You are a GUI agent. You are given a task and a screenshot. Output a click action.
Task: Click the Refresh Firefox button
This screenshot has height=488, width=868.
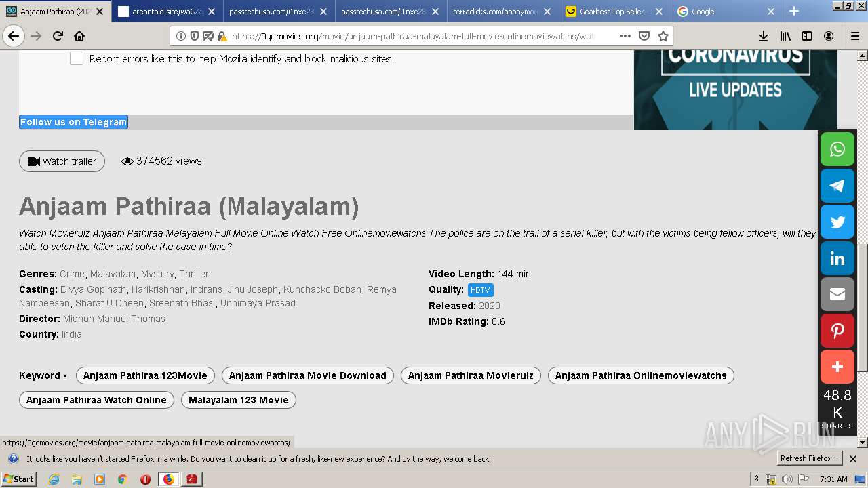point(810,459)
